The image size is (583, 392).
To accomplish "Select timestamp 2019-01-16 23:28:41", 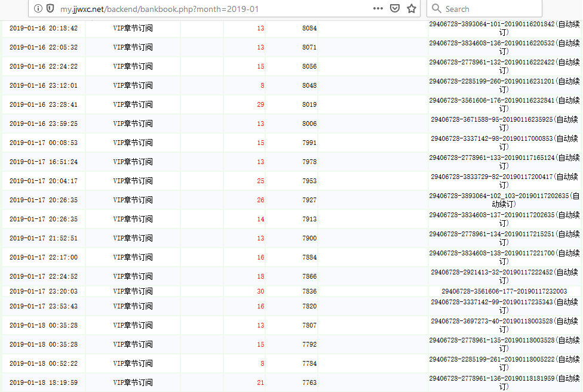I will tap(44, 104).
